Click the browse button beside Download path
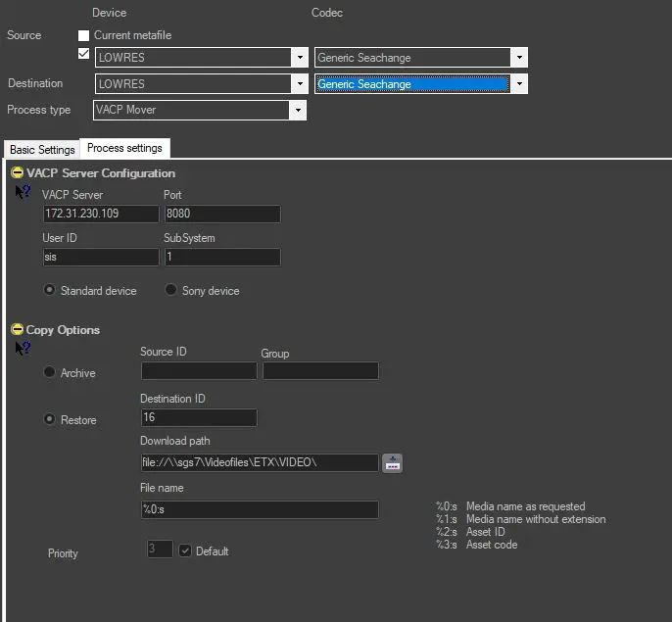 392,463
